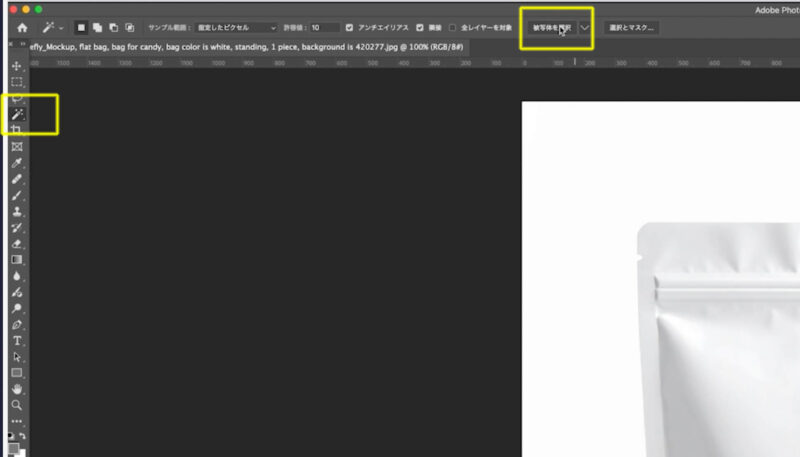Select the Move tool
Viewport: 800px width, 457px height.
(x=17, y=66)
